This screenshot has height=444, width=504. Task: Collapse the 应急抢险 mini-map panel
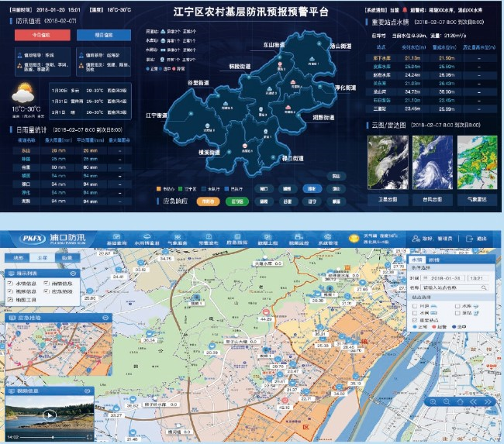click(x=105, y=318)
